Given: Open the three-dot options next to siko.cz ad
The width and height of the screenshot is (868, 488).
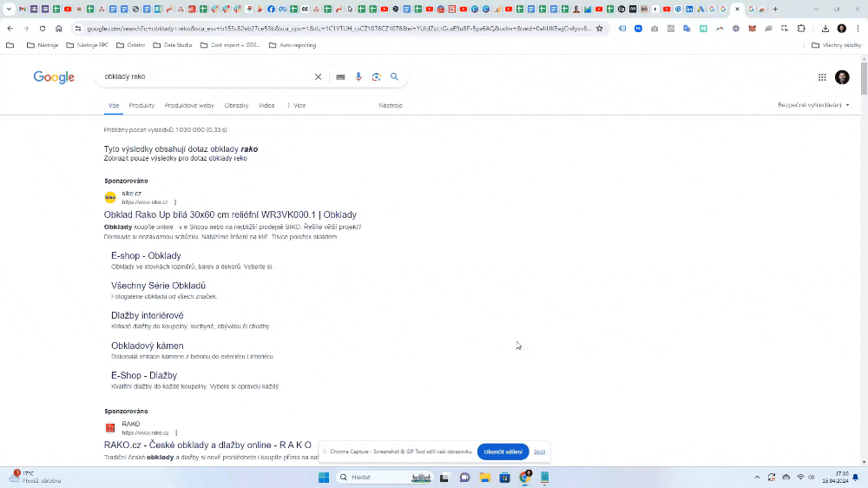Looking at the screenshot, I should [x=175, y=202].
